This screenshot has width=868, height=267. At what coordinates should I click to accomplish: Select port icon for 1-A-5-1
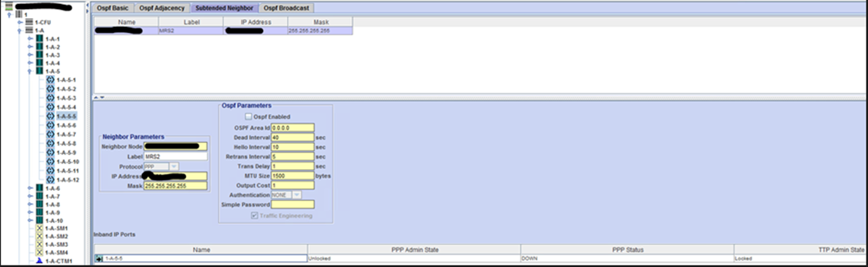[x=50, y=80]
